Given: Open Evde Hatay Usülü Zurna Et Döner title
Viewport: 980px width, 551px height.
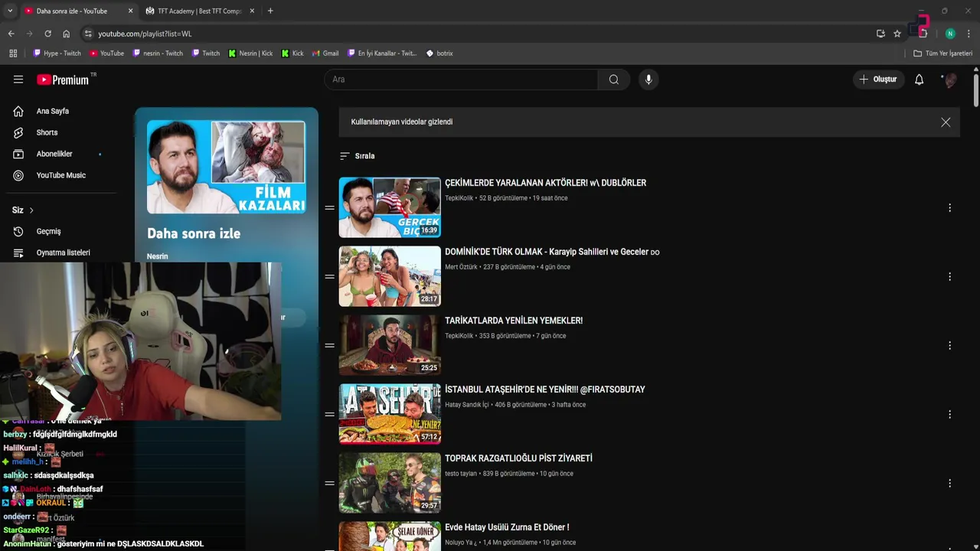Looking at the screenshot, I should [507, 527].
